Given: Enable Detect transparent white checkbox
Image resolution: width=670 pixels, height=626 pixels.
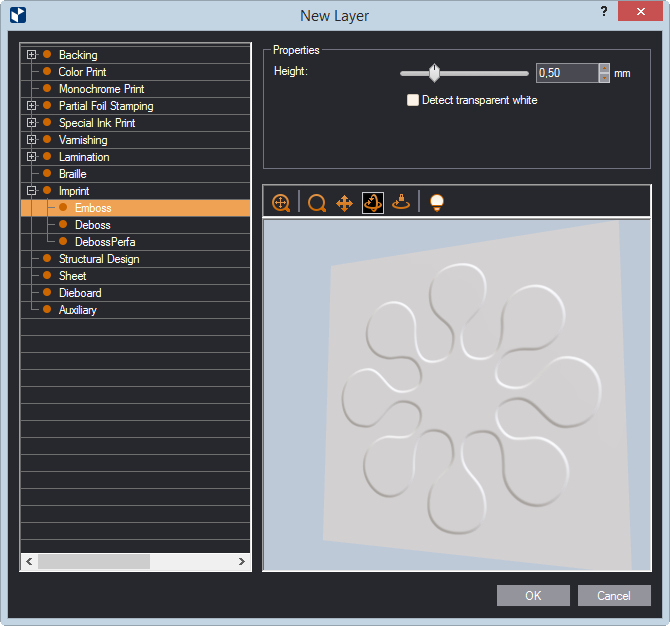Looking at the screenshot, I should point(413,100).
